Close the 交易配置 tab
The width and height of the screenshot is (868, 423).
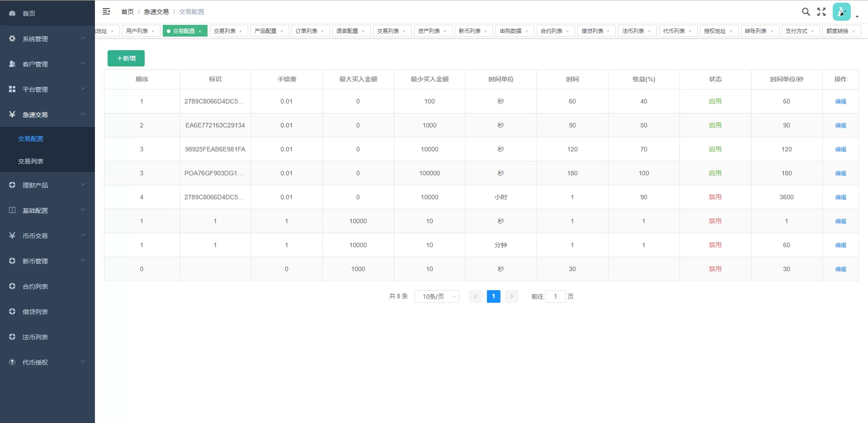(200, 31)
